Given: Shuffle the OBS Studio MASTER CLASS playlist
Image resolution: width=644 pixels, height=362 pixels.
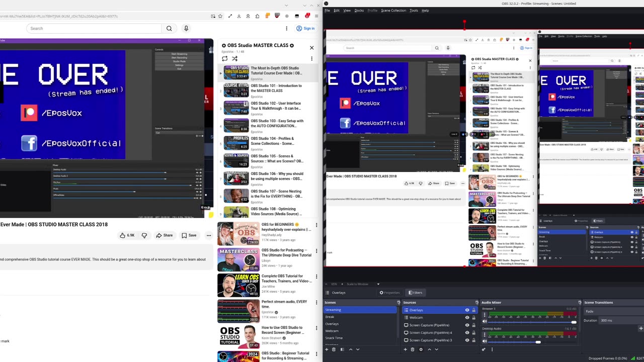Looking at the screenshot, I should tap(234, 58).
